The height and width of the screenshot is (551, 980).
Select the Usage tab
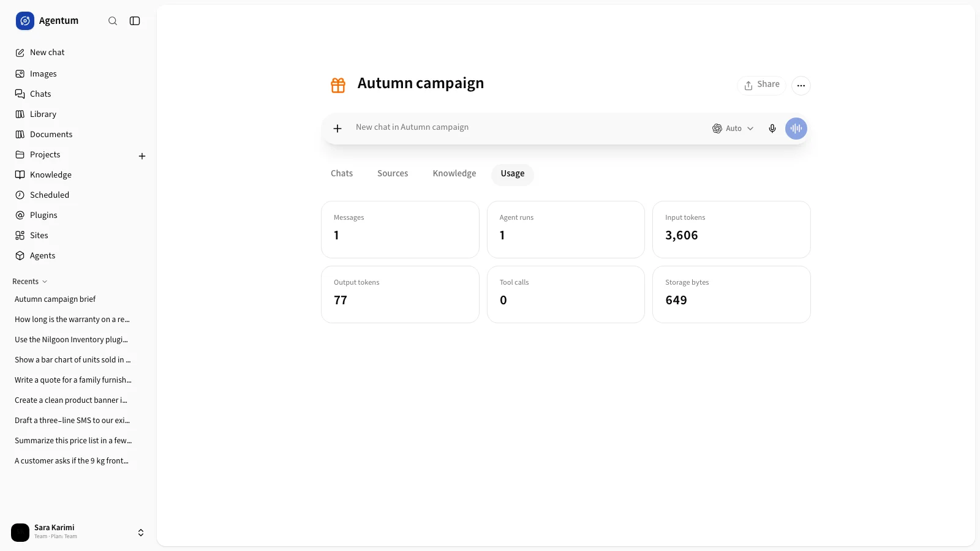(513, 174)
